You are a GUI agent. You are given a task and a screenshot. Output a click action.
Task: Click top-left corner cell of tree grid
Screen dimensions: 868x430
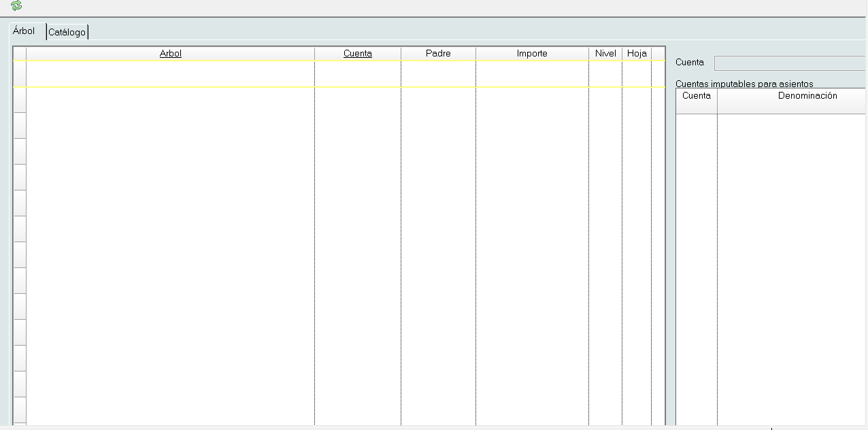tap(20, 53)
